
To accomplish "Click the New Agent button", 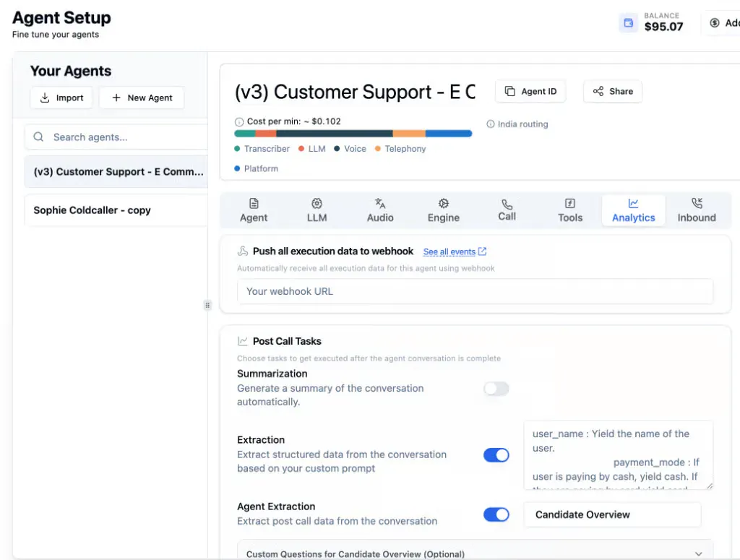I will (142, 98).
